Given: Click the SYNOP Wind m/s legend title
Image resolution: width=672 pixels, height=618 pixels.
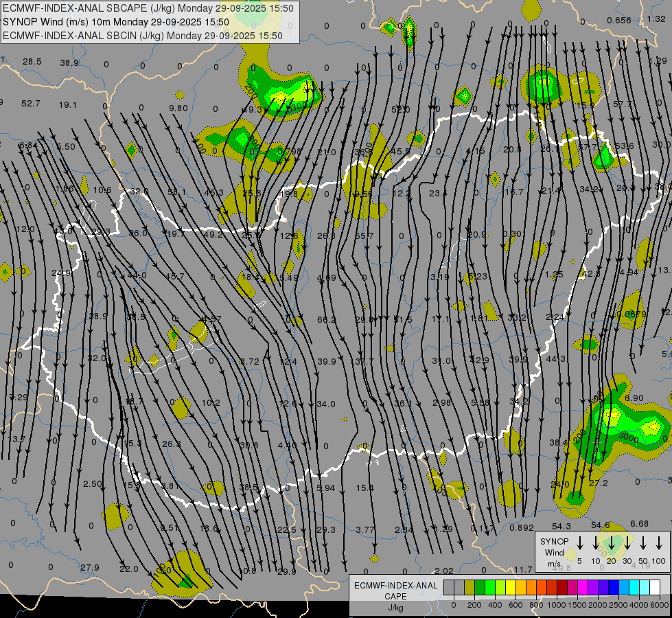Looking at the screenshot, I should (554, 552).
